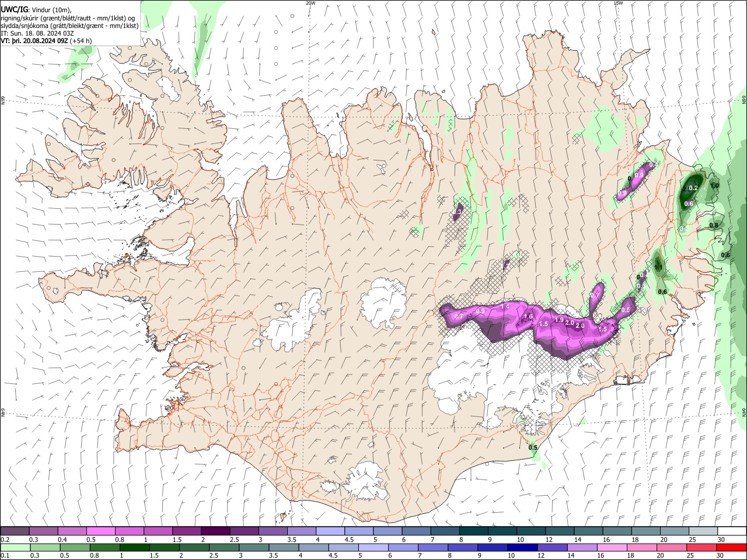Select upper-row snow swatch starting at 0.8
This screenshot has height=560, width=747.
tap(129, 531)
